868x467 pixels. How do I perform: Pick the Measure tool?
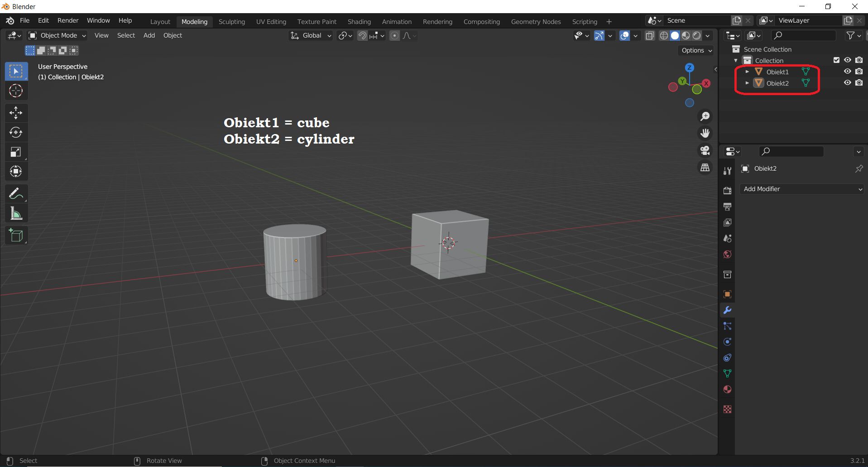click(16, 213)
